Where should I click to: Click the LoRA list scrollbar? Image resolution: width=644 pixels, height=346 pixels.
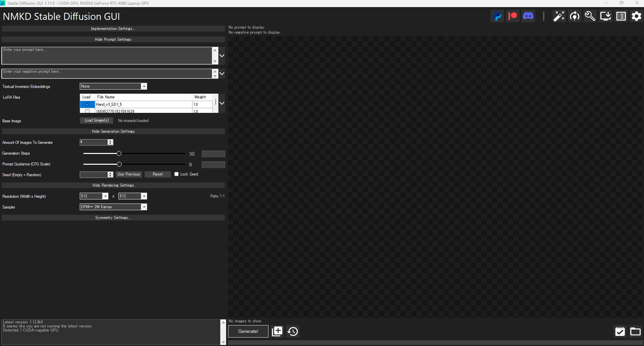215,103
